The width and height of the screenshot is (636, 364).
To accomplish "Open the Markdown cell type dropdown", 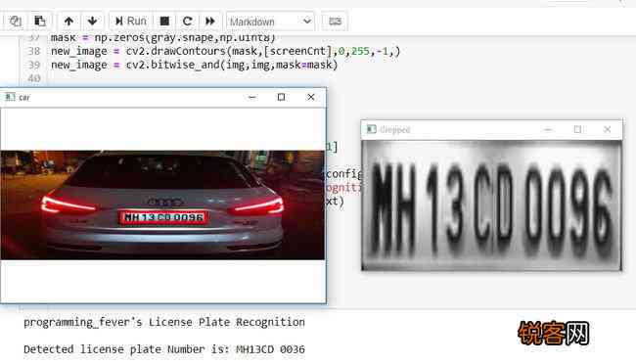I will pyautogui.click(x=270, y=22).
